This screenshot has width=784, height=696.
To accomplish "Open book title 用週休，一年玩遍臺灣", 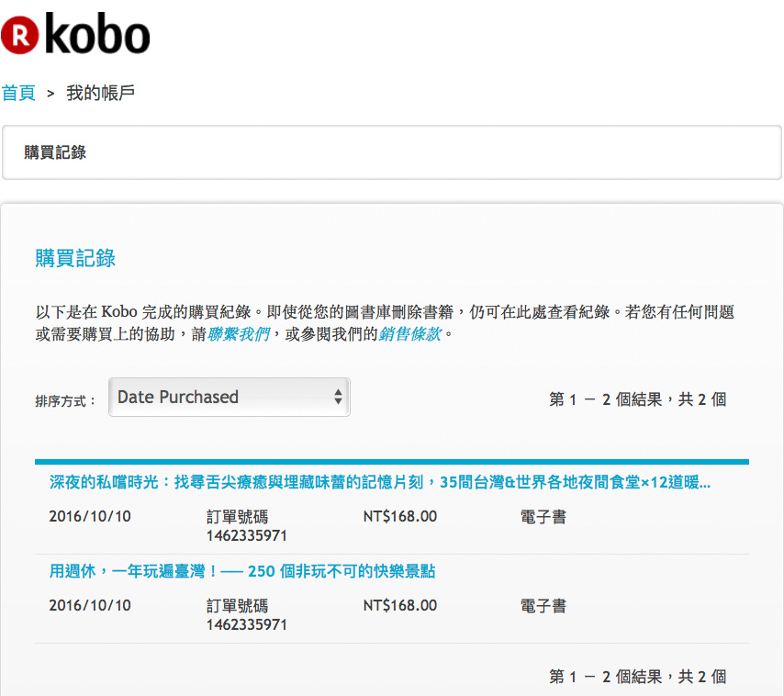I will [x=241, y=571].
